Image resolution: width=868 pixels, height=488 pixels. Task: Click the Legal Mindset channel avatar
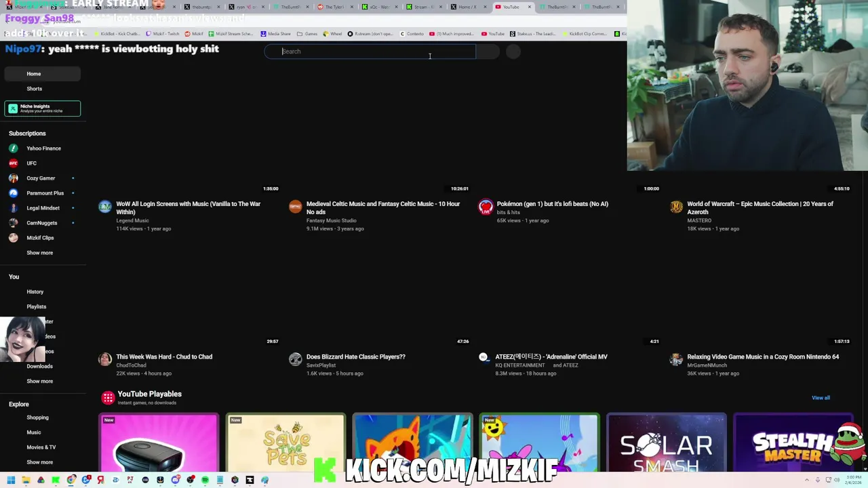coord(13,208)
